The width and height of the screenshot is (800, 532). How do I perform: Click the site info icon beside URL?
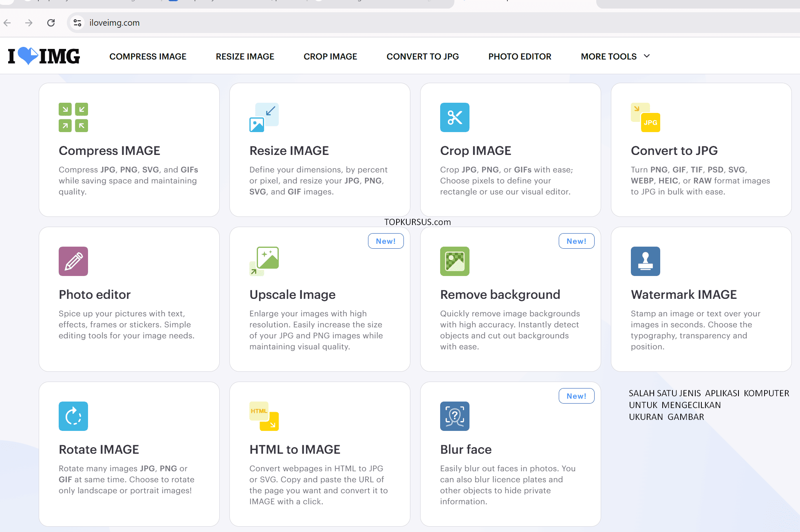tap(77, 23)
